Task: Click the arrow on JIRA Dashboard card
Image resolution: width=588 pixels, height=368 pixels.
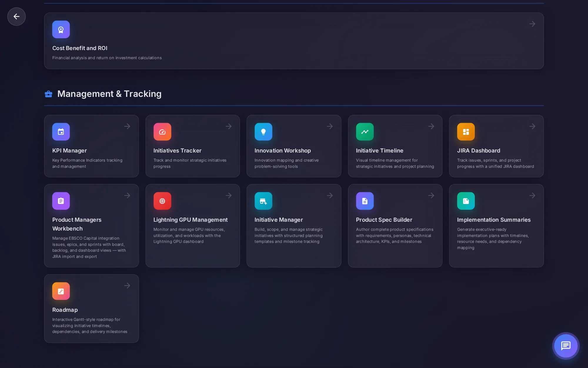Action: 532,126
